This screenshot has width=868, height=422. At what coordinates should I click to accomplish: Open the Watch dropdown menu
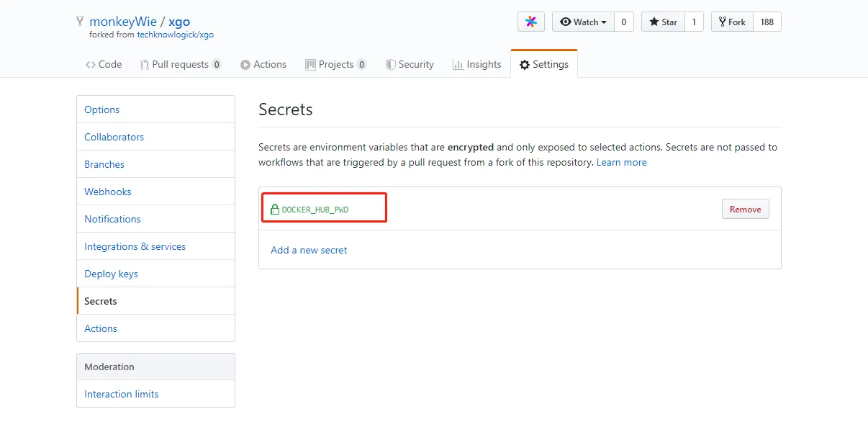tap(583, 22)
